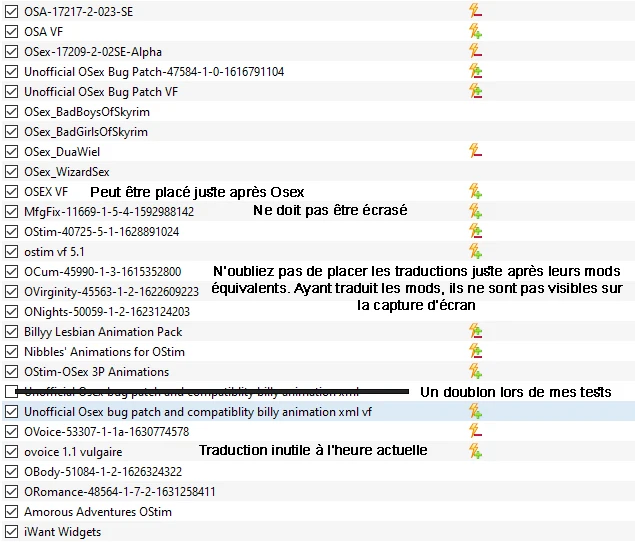The height and width of the screenshot is (542, 635).
Task: Click the conflict icon for OStim-40725-5-1-1628891024
Action: pos(475,231)
